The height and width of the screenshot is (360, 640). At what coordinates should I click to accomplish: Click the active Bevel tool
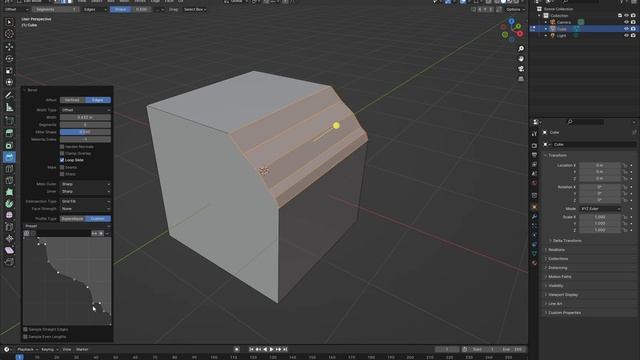click(9, 157)
